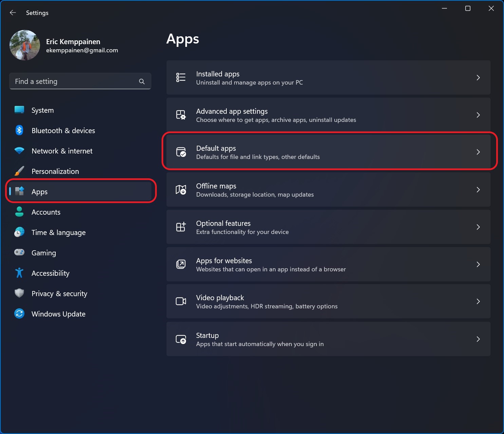Click 'Websites that can open in an app' text
The width and height of the screenshot is (504, 434).
(271, 269)
